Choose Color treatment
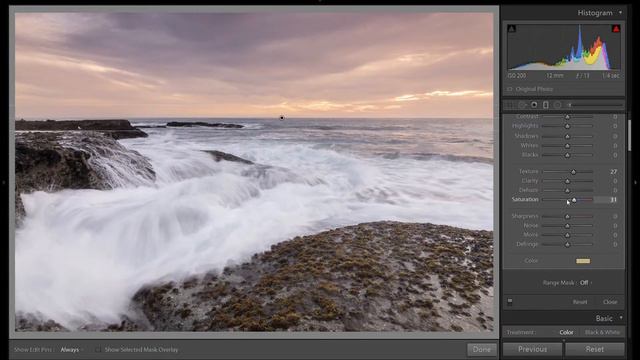Viewport: 640px width, 360px height. (566, 332)
